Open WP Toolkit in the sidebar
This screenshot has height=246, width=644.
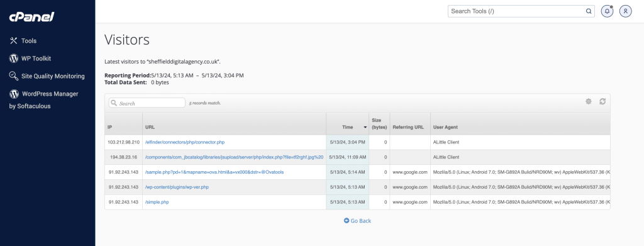36,59
